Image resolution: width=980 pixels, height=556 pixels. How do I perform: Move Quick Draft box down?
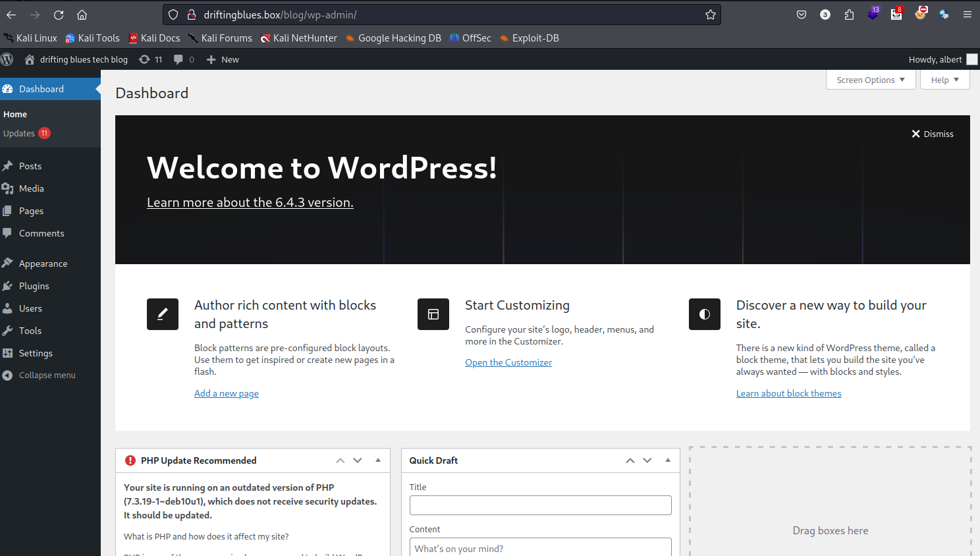tap(647, 460)
